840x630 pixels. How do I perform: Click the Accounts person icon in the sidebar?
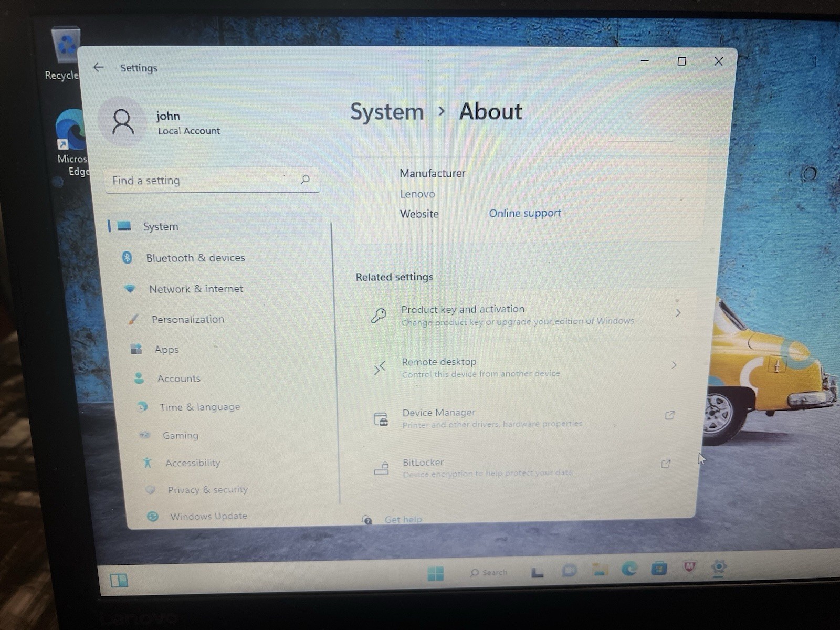pos(139,378)
